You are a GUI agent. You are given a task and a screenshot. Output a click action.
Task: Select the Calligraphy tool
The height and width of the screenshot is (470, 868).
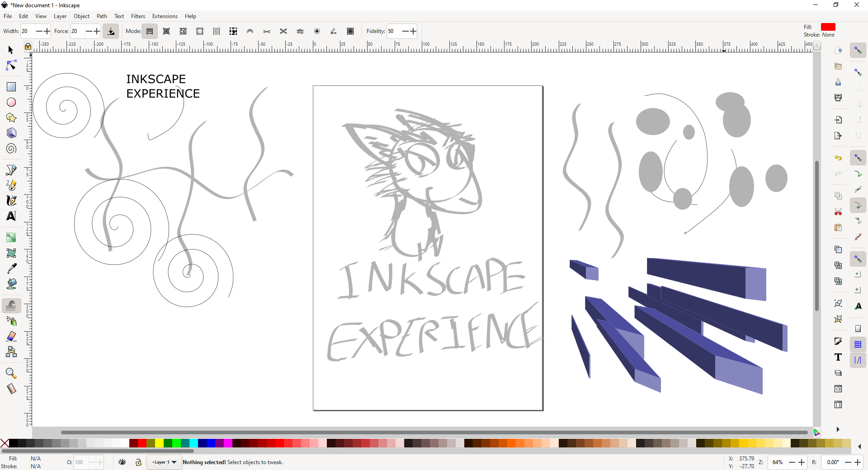(11, 201)
